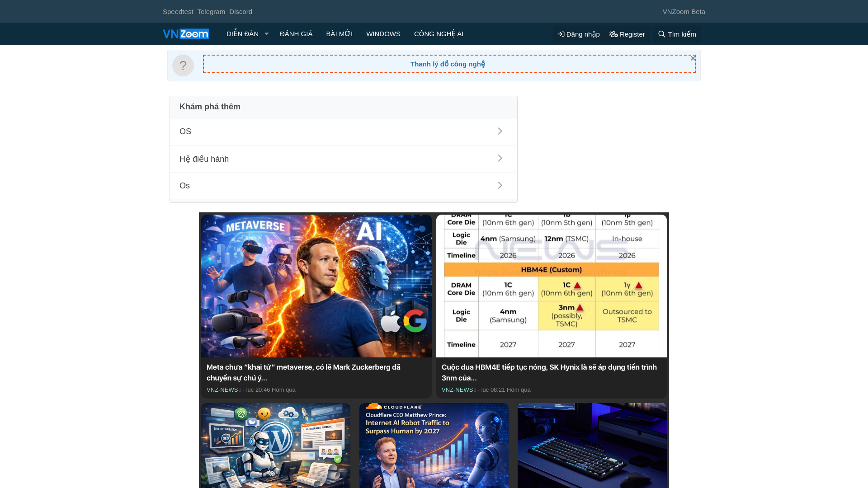This screenshot has width=868, height=488.
Task: Open CÔNG NGHỆ AI nav item
Action: pos(439,34)
